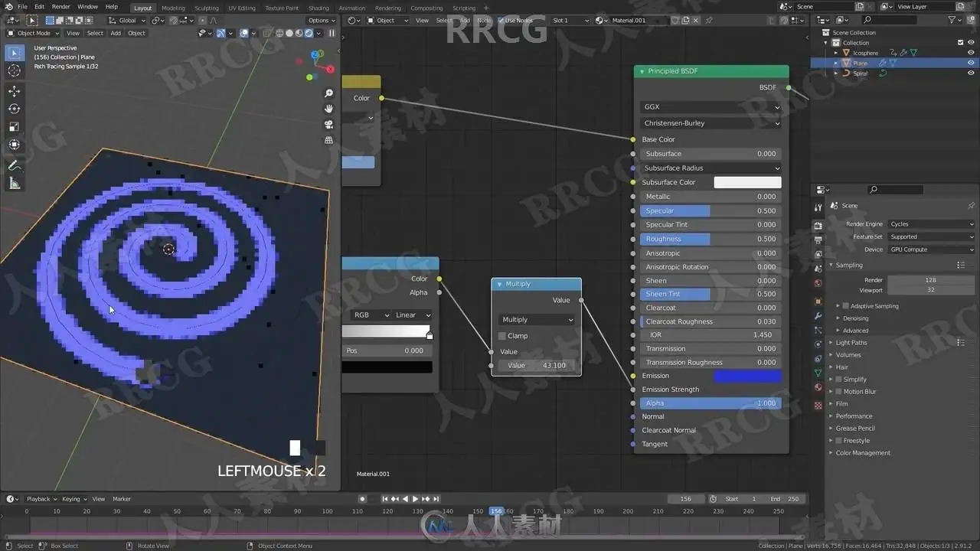Click the viewport zoom magnifier icon

pos(329,93)
